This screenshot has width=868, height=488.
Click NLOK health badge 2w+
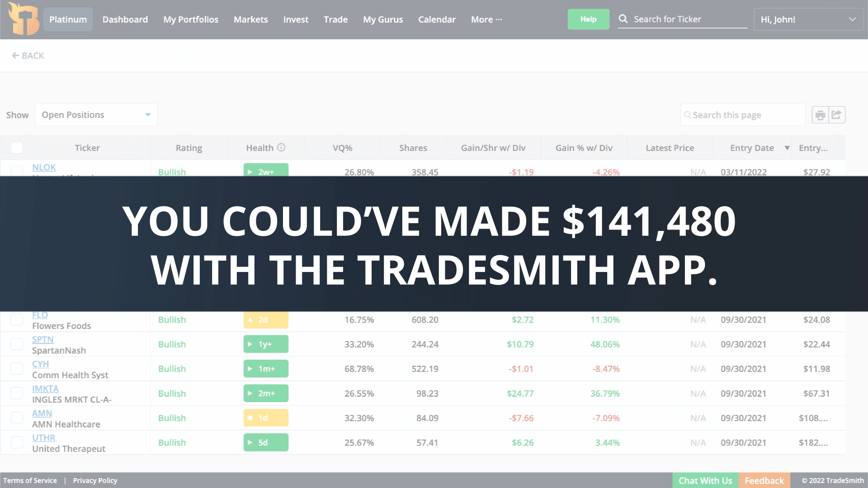pyautogui.click(x=266, y=170)
